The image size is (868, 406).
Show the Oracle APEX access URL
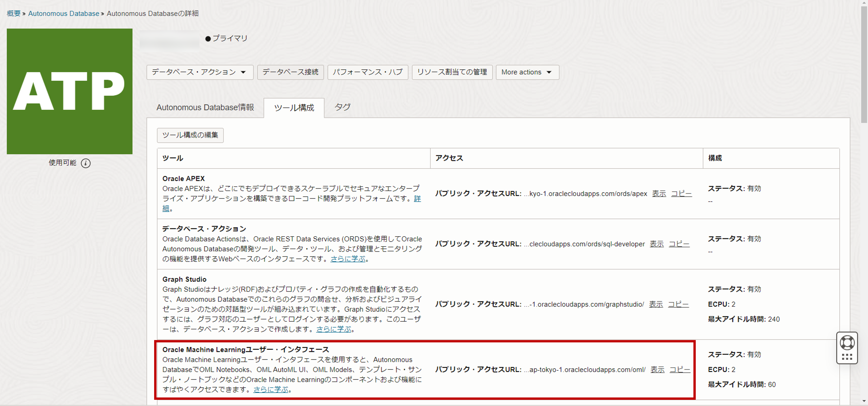pyautogui.click(x=659, y=194)
